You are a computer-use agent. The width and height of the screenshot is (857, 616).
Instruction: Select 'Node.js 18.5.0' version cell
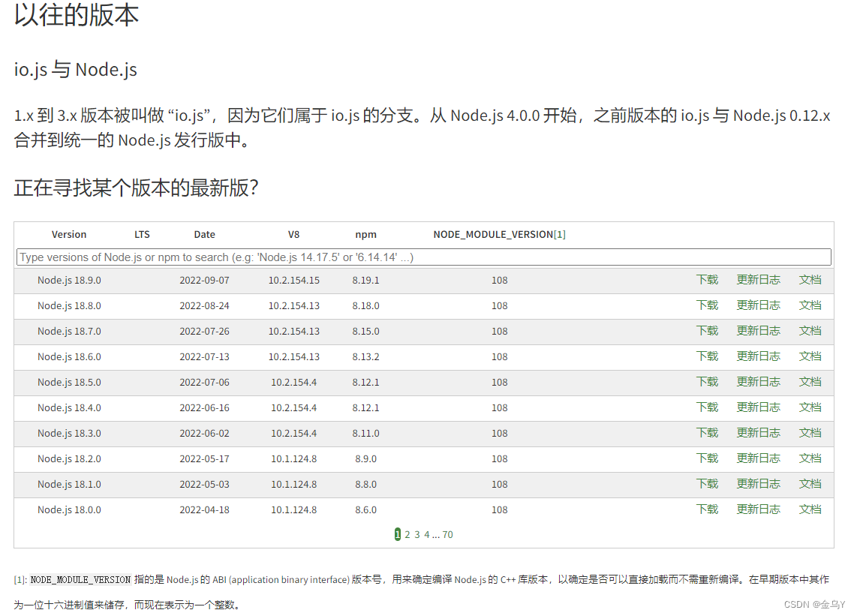69,383
